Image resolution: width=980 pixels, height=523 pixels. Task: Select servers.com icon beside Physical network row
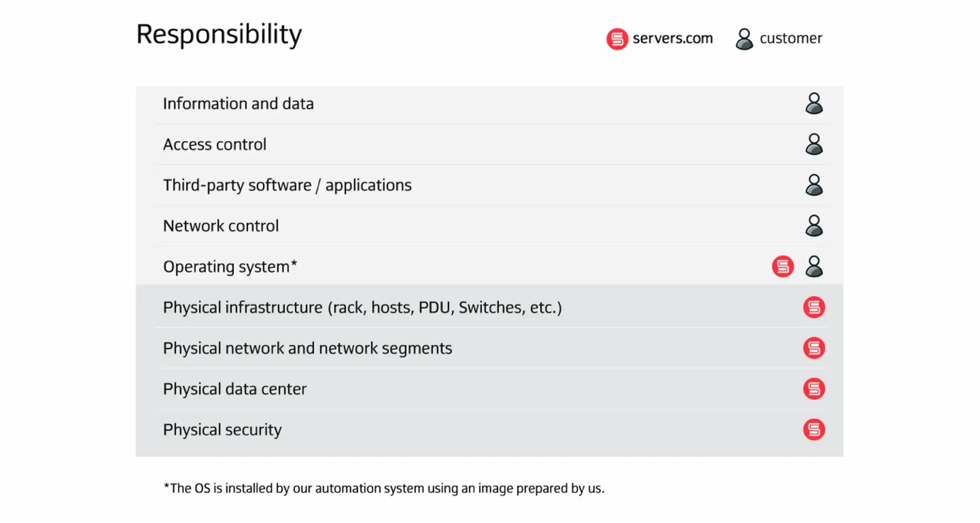[x=814, y=348]
